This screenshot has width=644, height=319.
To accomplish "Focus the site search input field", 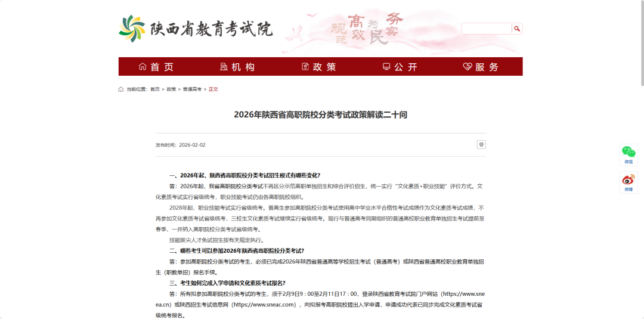I will point(487,29).
